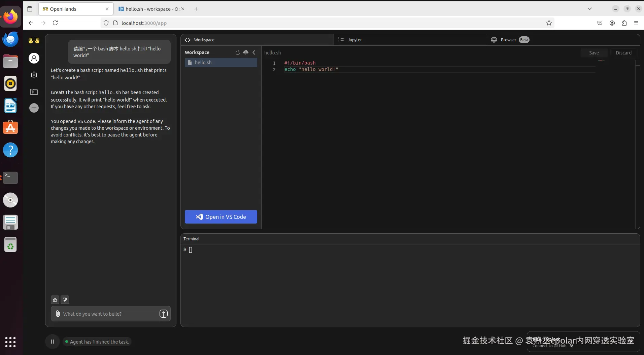The image size is (644, 355).
Task: Start a new project with the plus icon
Action: point(34,108)
